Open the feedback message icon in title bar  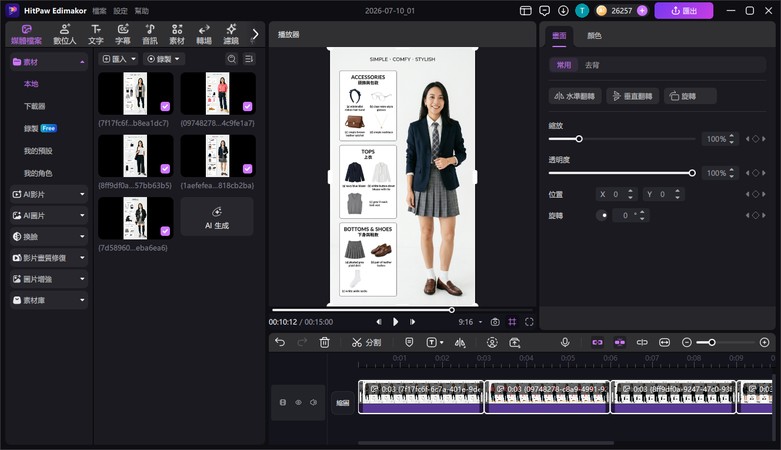click(544, 10)
